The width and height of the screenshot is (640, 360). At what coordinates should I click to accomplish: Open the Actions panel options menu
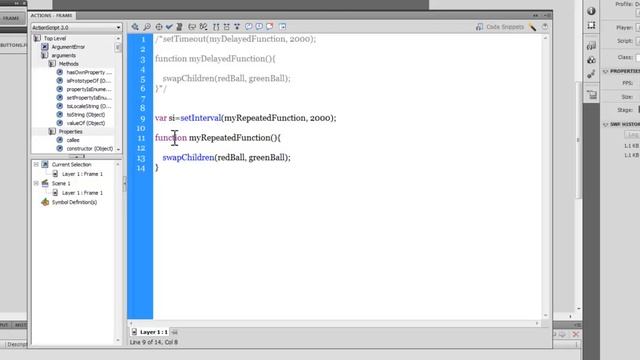point(547,16)
